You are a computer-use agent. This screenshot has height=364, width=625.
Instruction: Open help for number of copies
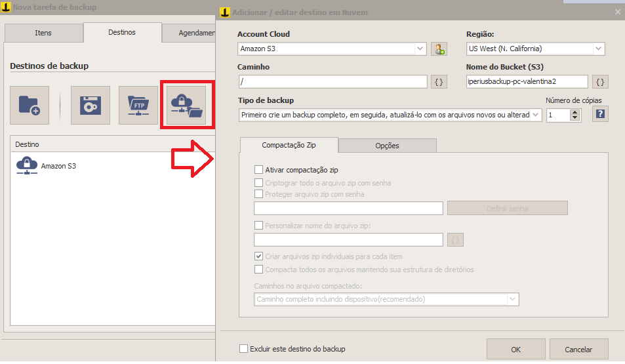click(600, 114)
